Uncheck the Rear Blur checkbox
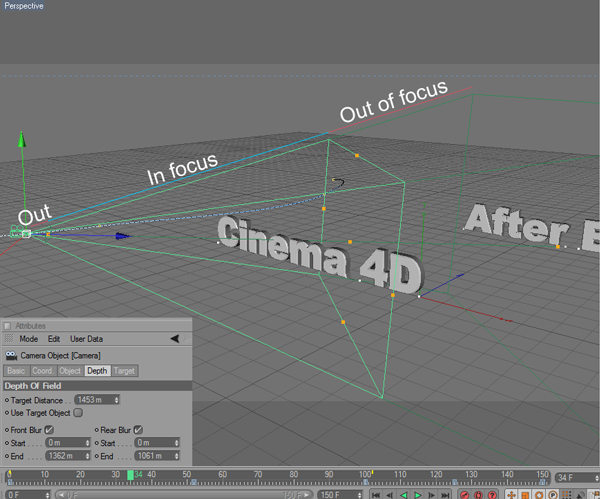600x499 pixels. point(138,430)
